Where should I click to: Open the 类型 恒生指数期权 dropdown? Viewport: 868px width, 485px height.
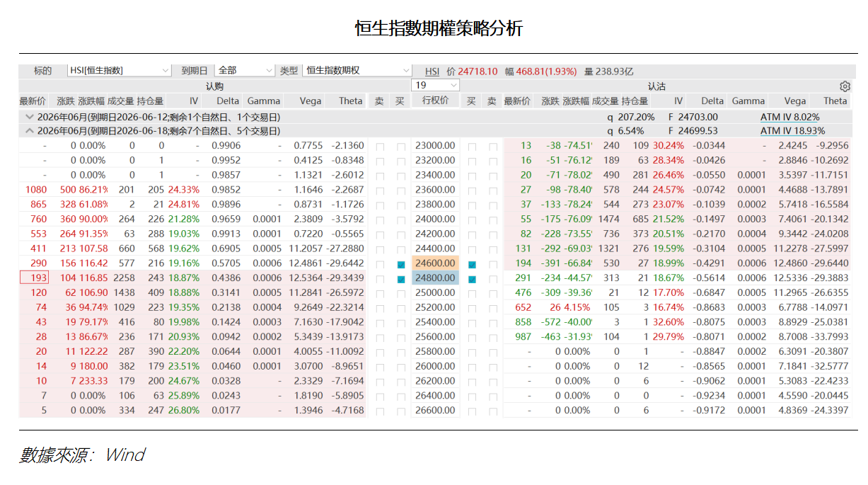point(357,71)
